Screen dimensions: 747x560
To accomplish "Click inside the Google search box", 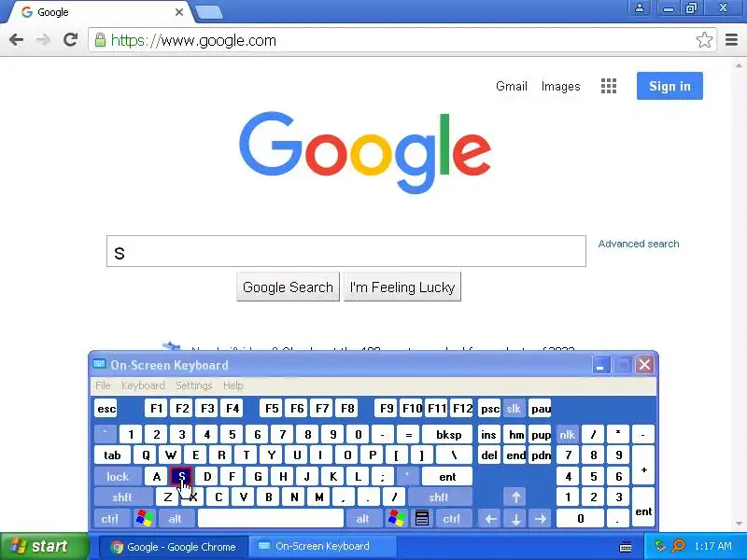I will pyautogui.click(x=346, y=251).
